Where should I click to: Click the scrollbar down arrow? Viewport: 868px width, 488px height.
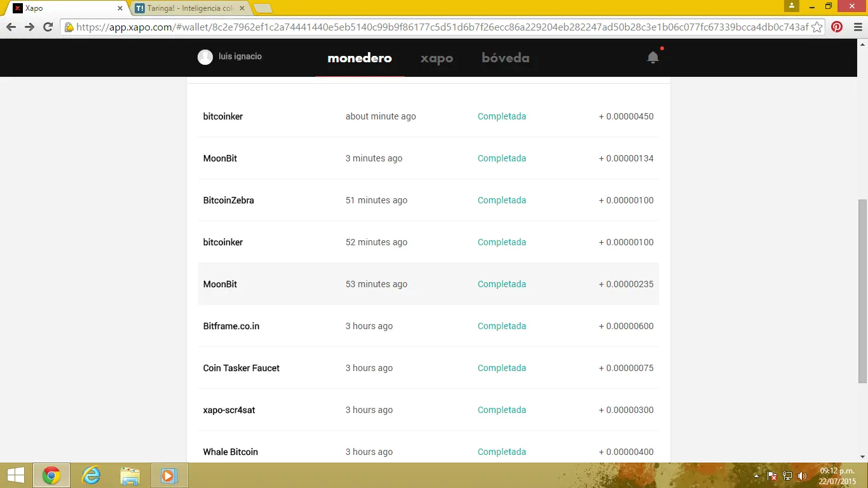click(862, 456)
